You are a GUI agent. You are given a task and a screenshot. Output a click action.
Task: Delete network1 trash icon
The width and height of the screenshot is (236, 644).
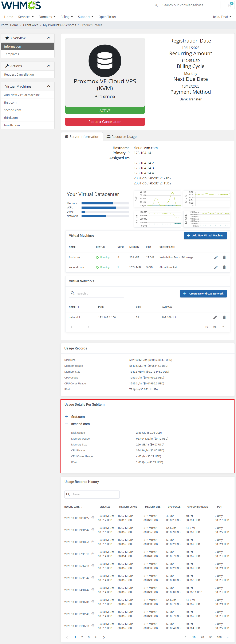coord(224,317)
